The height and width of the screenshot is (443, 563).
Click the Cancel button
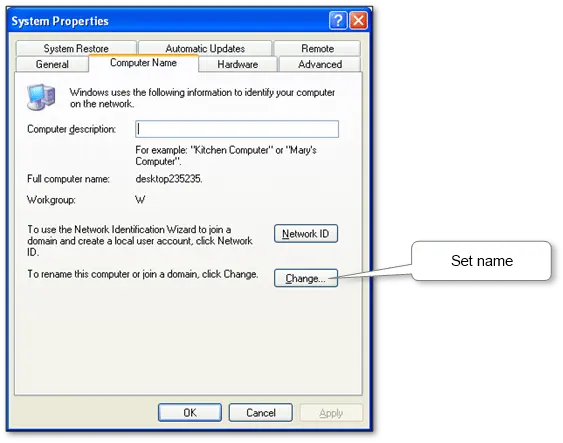[261, 412]
